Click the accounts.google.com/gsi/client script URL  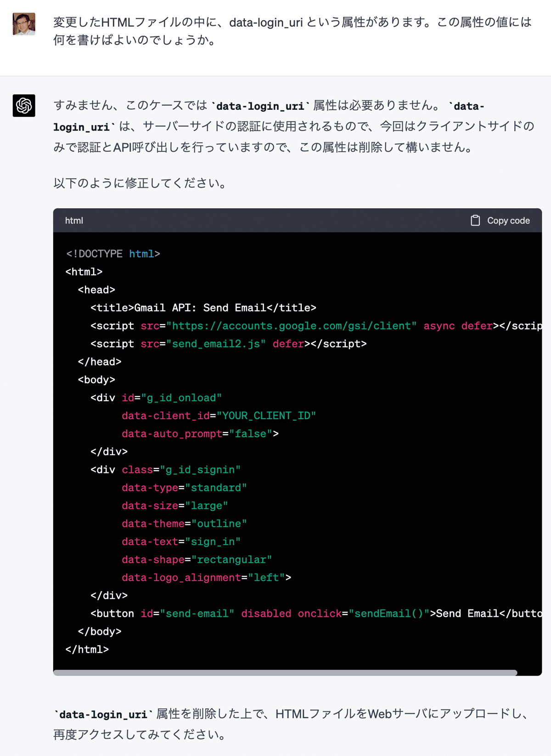[x=292, y=326]
